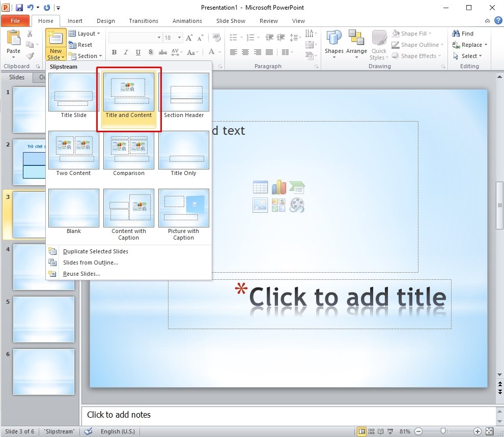Click Decrease Font Size icon
504x437 pixels.
pos(200,38)
